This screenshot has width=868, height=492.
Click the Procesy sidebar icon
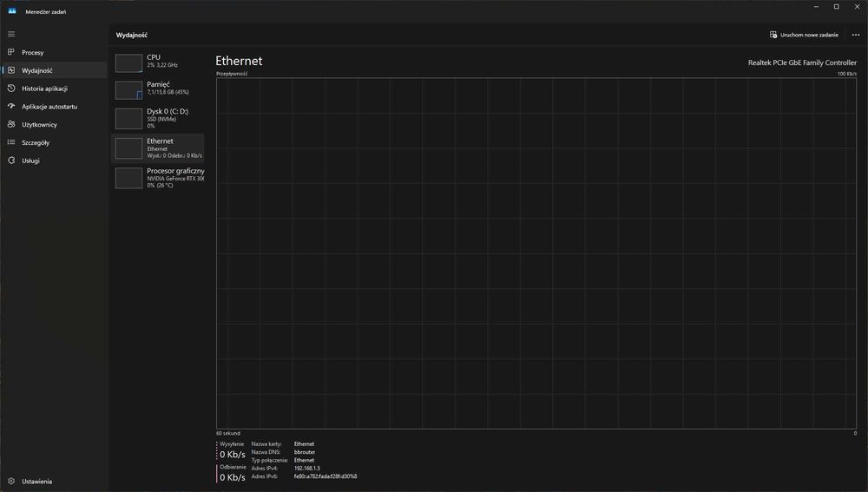tap(11, 52)
